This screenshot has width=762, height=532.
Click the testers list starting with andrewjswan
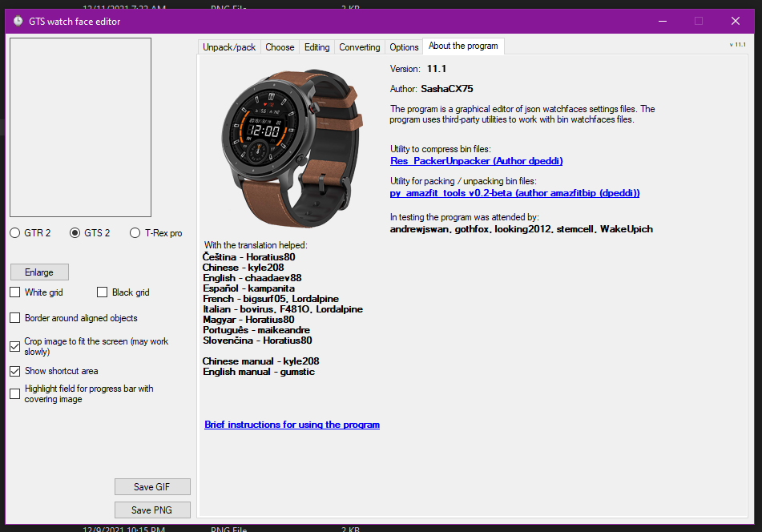point(522,229)
